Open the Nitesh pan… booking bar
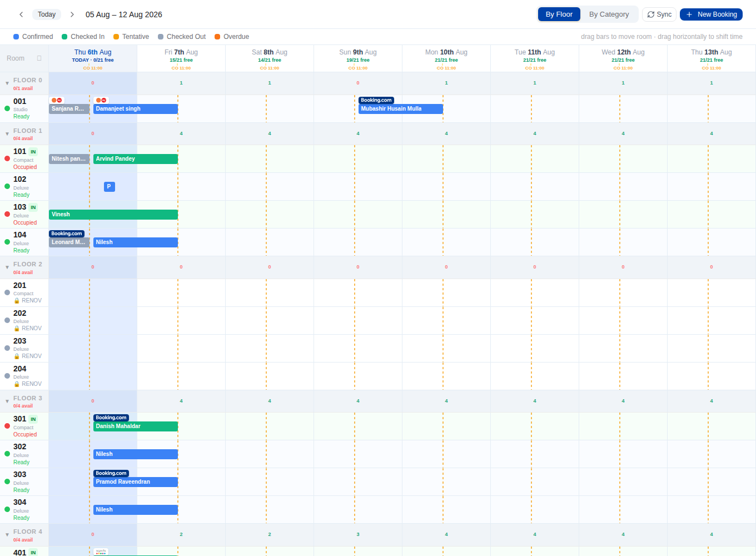 click(x=69, y=159)
